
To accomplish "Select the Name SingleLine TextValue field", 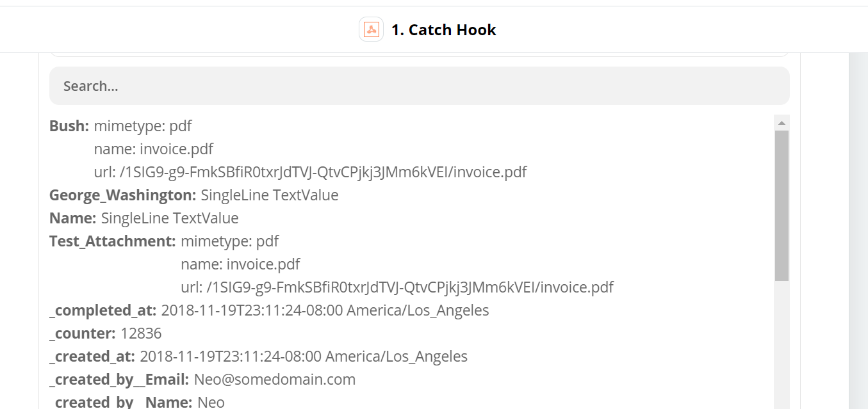I will pos(144,218).
